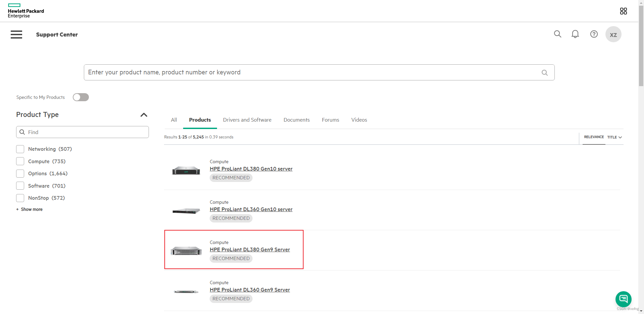Open the help question mark icon
Image resolution: width=644 pixels, height=314 pixels.
(x=594, y=34)
